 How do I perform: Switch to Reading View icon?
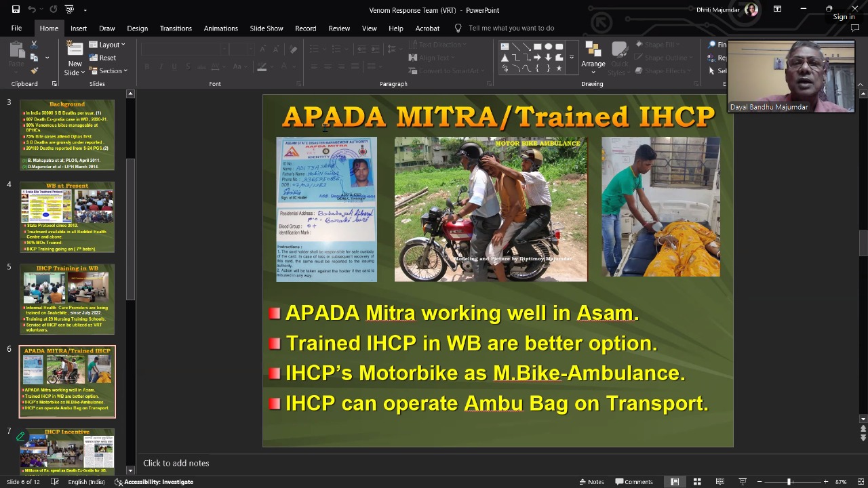coord(719,482)
